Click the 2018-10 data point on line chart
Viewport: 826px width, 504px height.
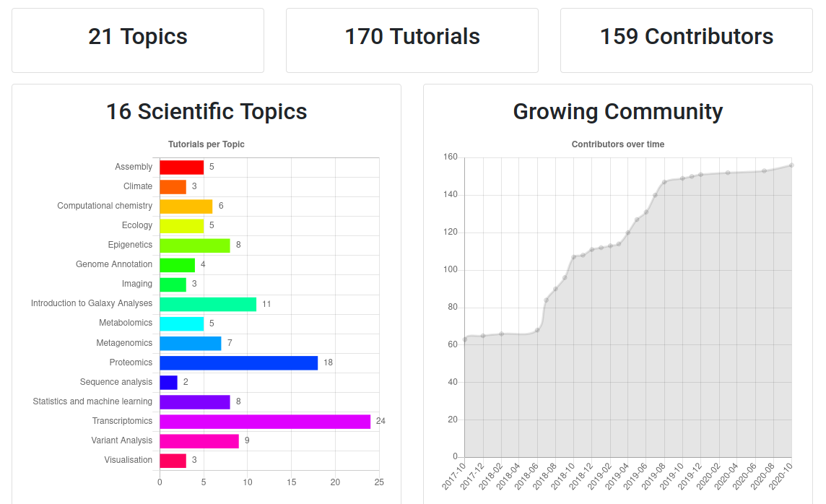(x=574, y=258)
